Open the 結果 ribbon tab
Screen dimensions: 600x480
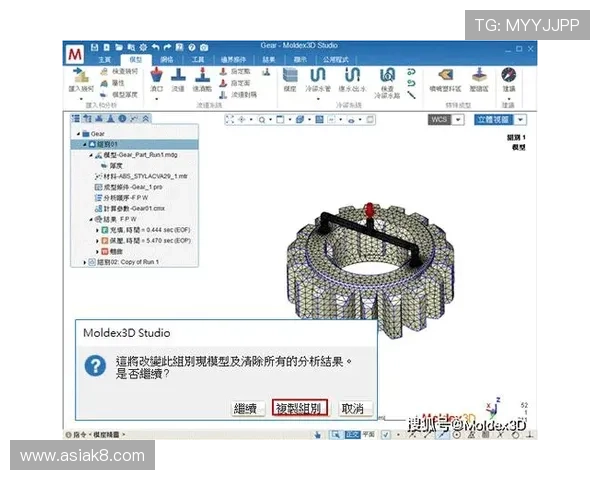pos(269,60)
